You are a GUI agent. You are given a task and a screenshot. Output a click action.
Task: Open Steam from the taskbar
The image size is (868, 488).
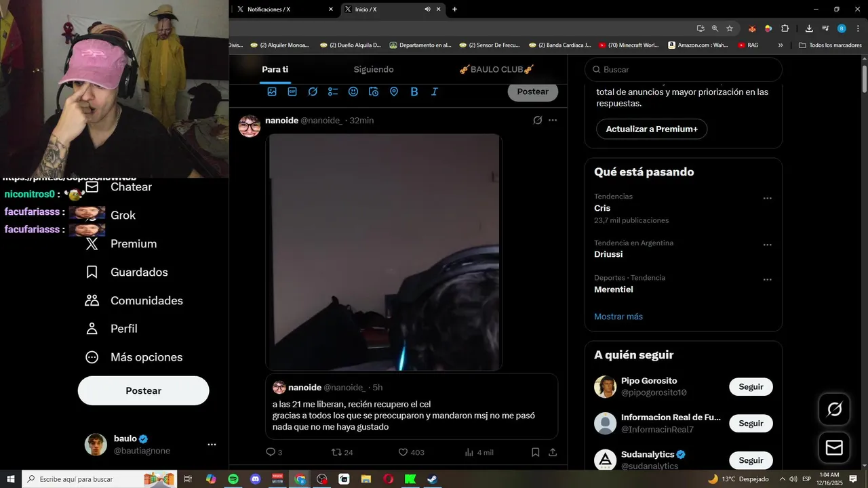pos(433,479)
